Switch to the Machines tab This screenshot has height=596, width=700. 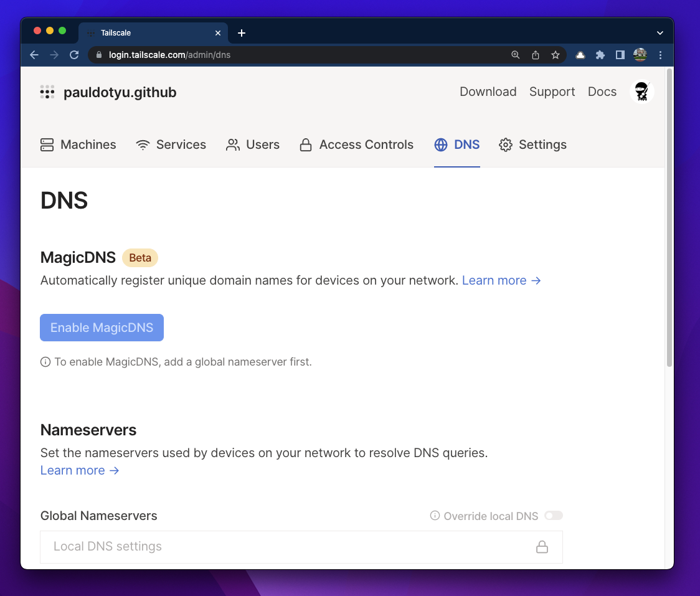(78, 144)
